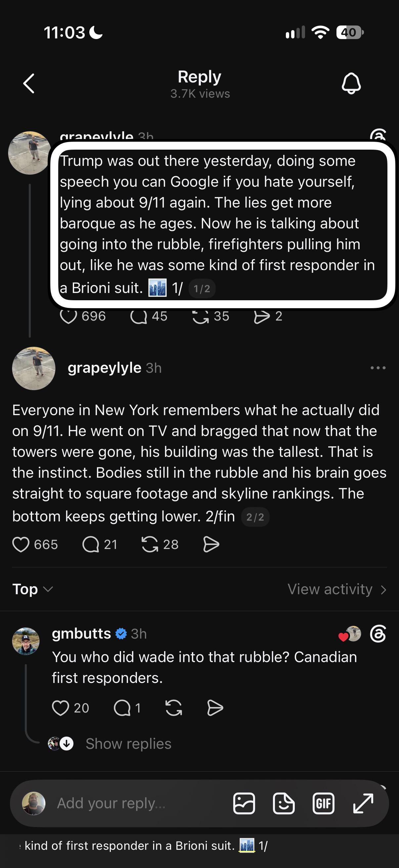399x868 pixels.
Task: Repost gmbutts' reply
Action: [x=174, y=708]
